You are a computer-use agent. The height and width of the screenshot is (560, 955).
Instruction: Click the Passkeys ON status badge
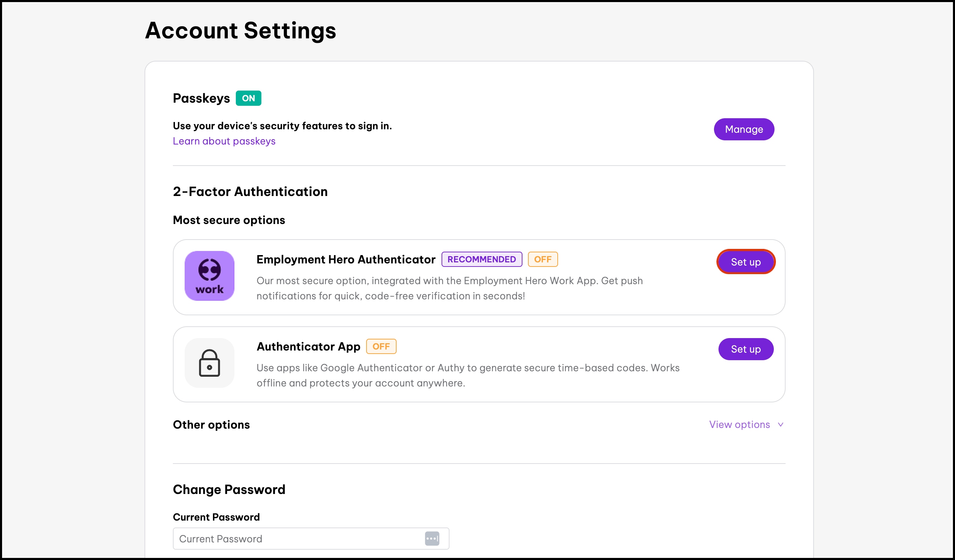pos(248,98)
